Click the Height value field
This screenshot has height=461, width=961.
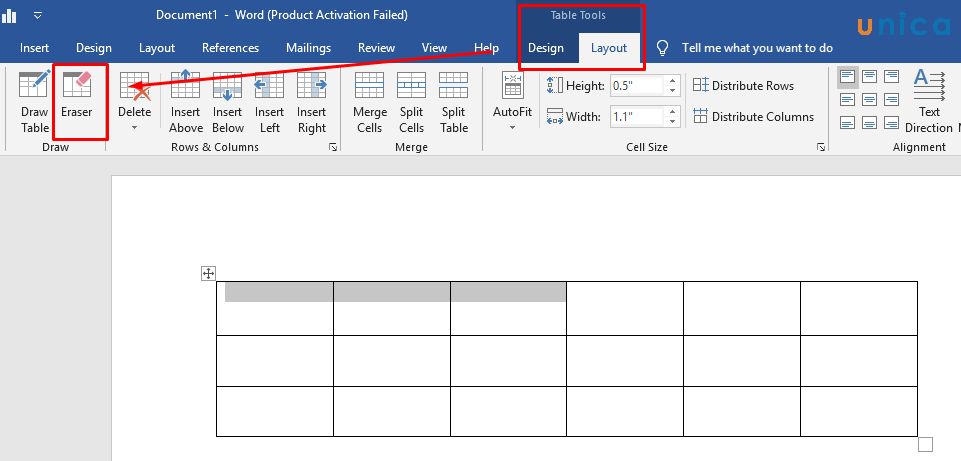click(636, 86)
